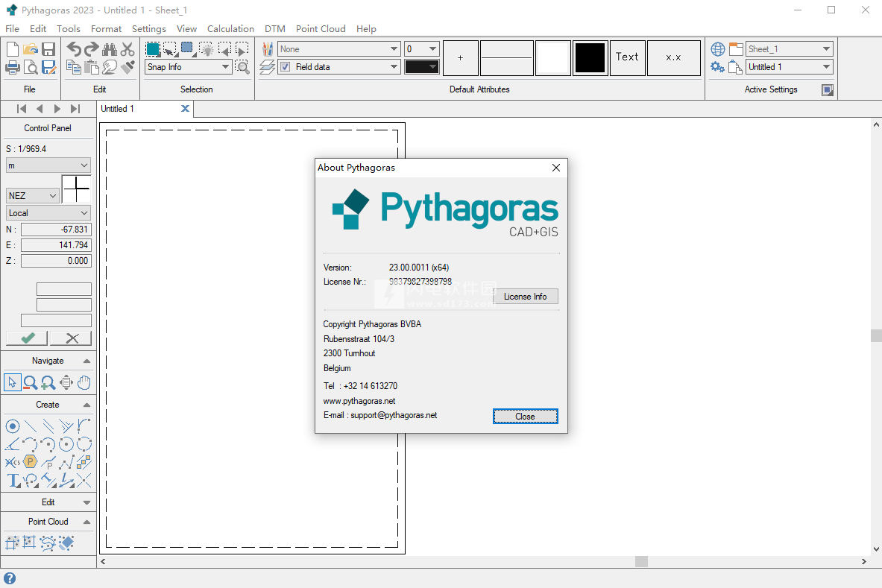Click the white fill swatch in Default Attributes
The height and width of the screenshot is (588, 882).
coord(553,57)
